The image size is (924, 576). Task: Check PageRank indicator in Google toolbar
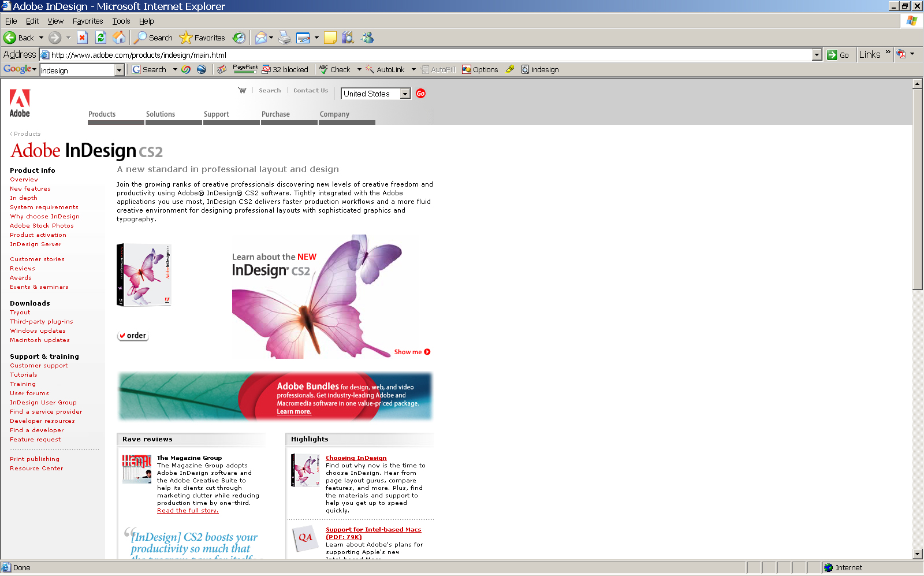(x=245, y=69)
